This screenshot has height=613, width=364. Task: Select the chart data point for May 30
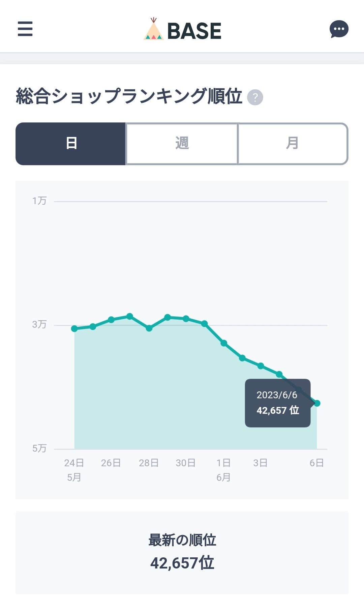click(x=186, y=319)
